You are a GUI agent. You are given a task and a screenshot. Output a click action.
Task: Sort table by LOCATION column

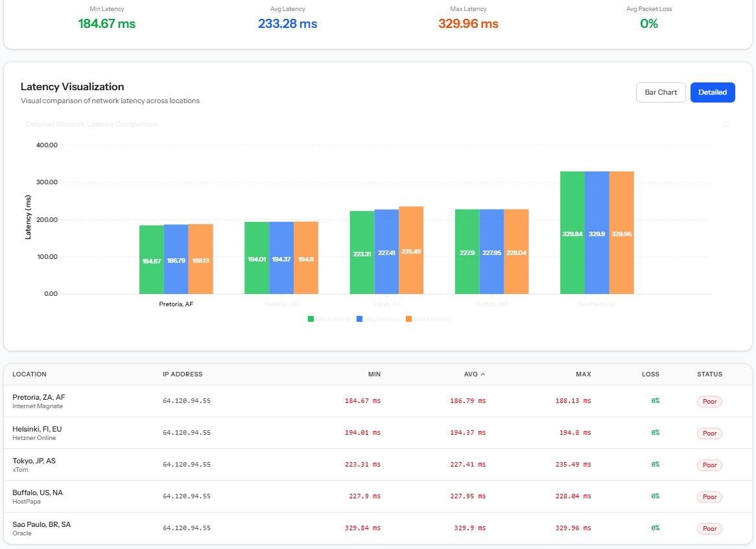pyautogui.click(x=29, y=374)
